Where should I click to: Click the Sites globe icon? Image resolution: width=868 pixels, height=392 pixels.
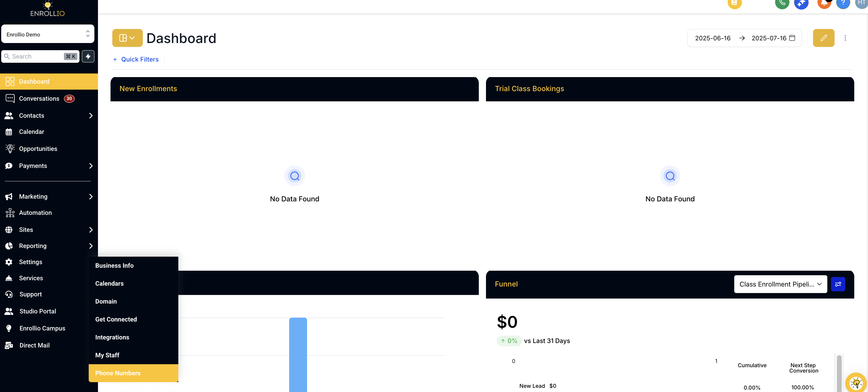9,229
